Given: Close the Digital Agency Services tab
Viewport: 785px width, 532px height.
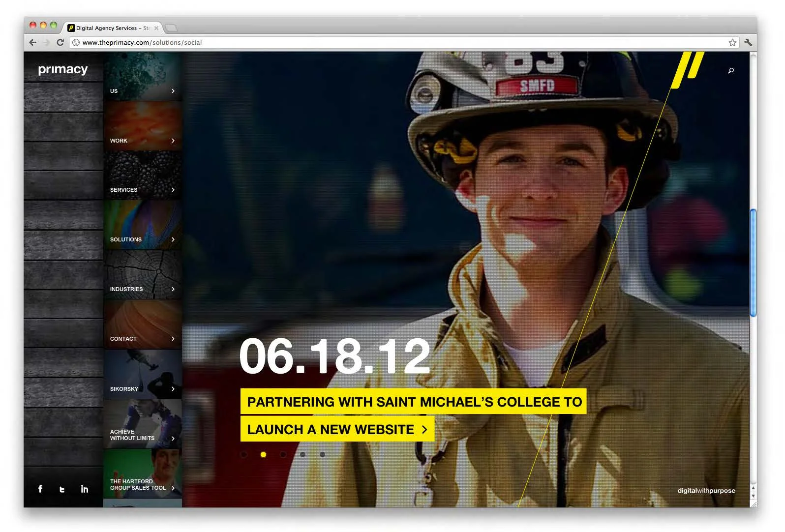Looking at the screenshot, I should tap(156, 28).
